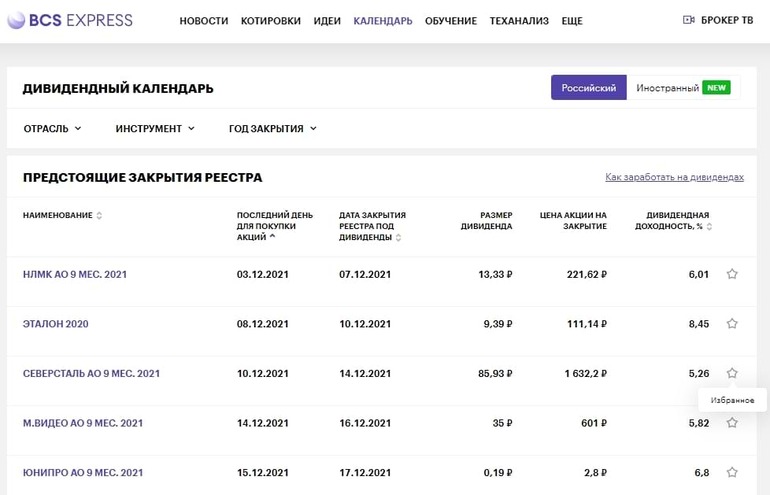The height and width of the screenshot is (495, 770).
Task: Click dividend amount 0,19 ₽
Action: [498, 473]
